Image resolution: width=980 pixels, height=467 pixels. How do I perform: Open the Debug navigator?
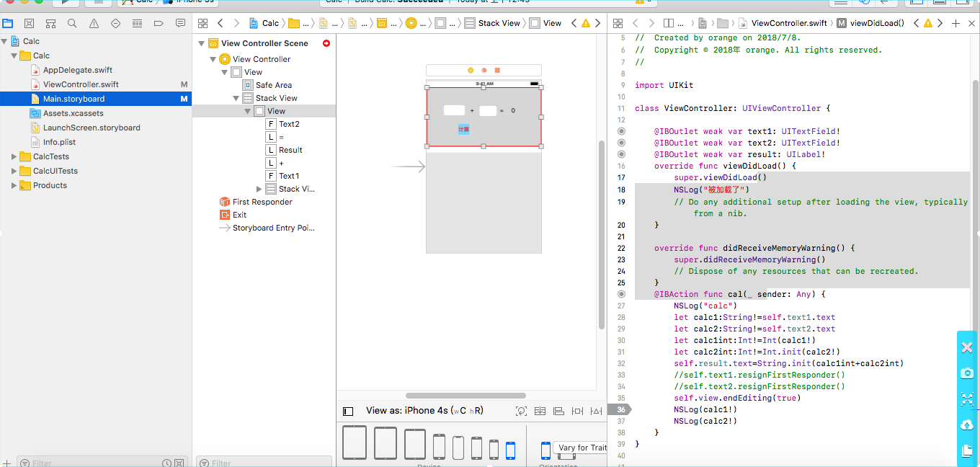click(138, 23)
